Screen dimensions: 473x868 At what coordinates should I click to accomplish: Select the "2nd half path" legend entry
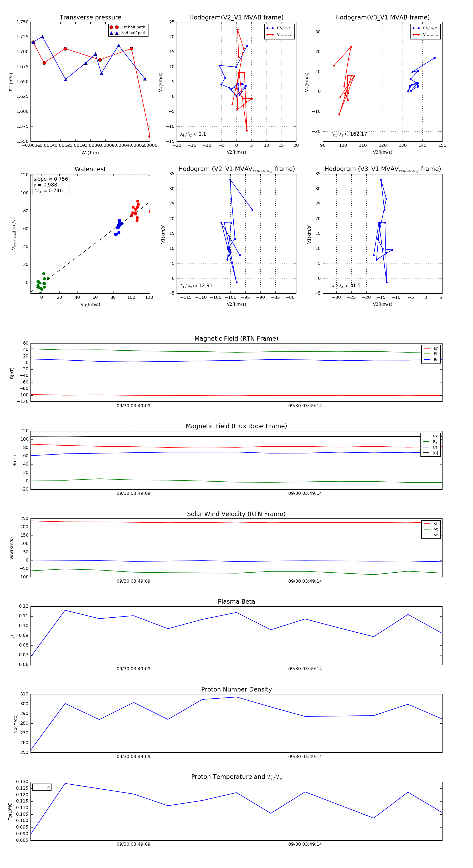pyautogui.click(x=128, y=33)
